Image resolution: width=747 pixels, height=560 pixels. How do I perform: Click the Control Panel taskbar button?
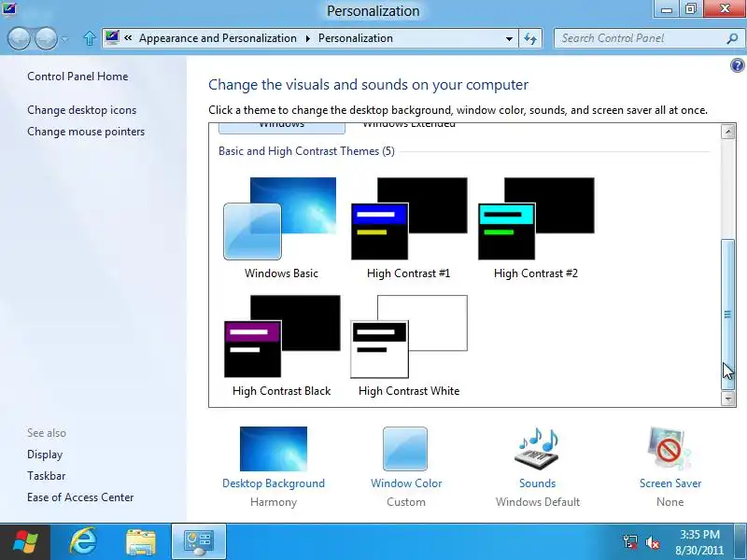[x=199, y=542]
